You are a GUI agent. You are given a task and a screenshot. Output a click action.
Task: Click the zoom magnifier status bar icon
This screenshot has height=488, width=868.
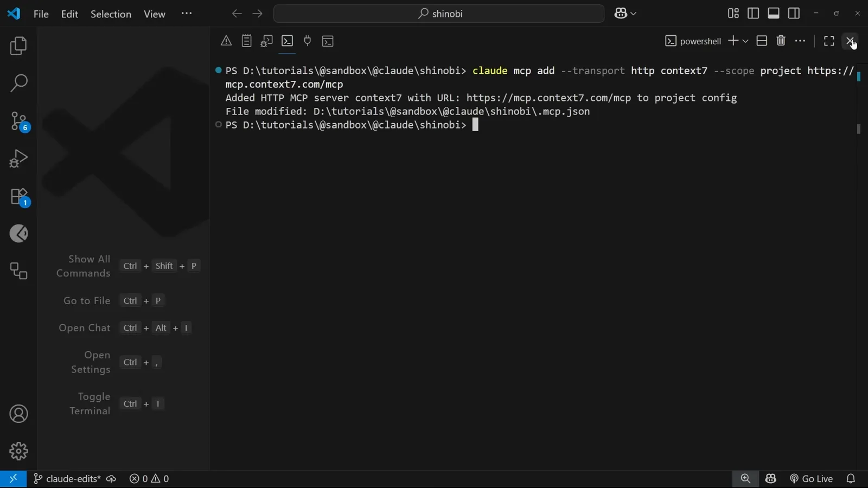click(745, 479)
